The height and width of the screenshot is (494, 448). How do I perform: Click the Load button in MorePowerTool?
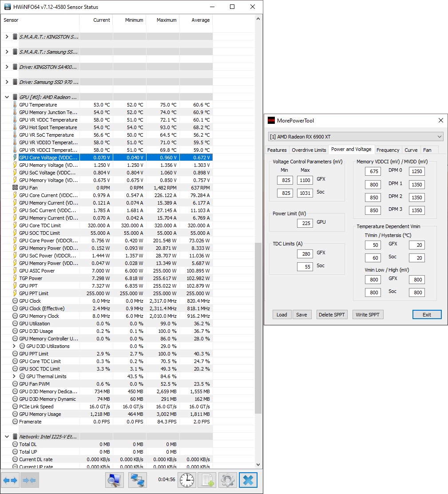(x=282, y=315)
